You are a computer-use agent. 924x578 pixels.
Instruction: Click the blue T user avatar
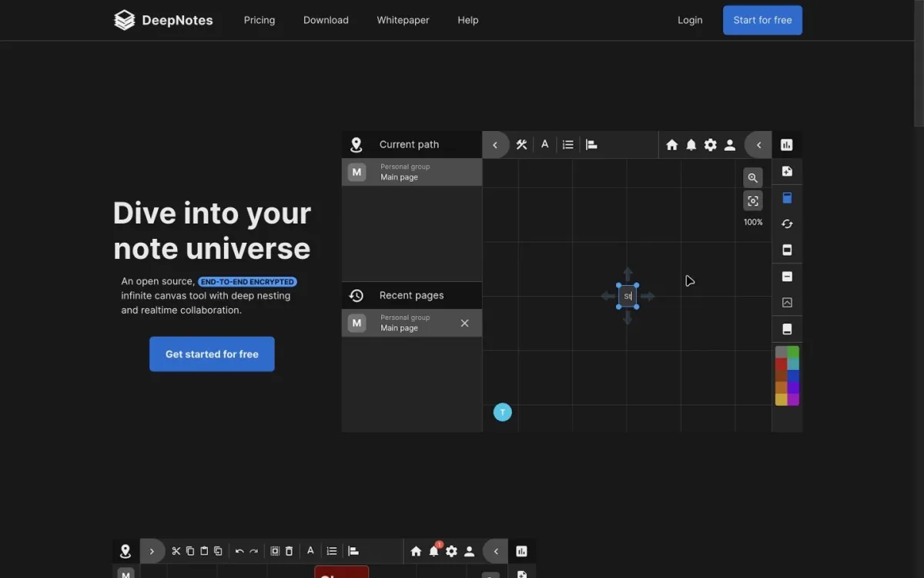[x=503, y=412]
